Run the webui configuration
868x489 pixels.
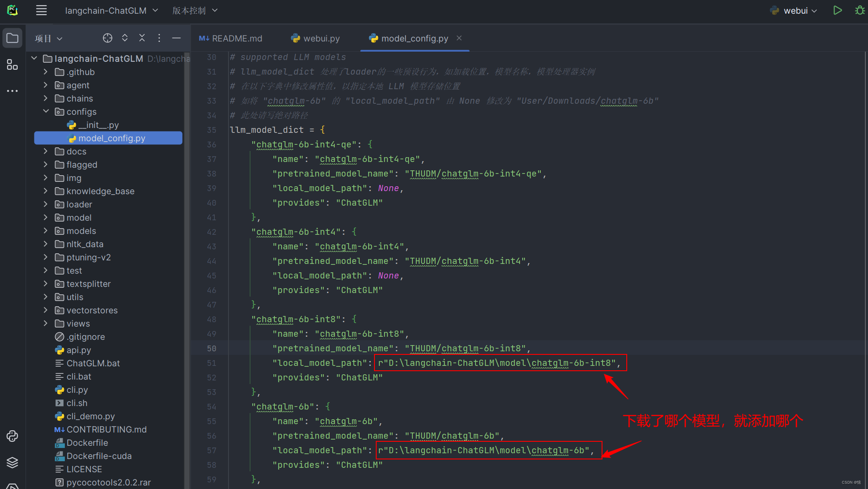(x=838, y=10)
